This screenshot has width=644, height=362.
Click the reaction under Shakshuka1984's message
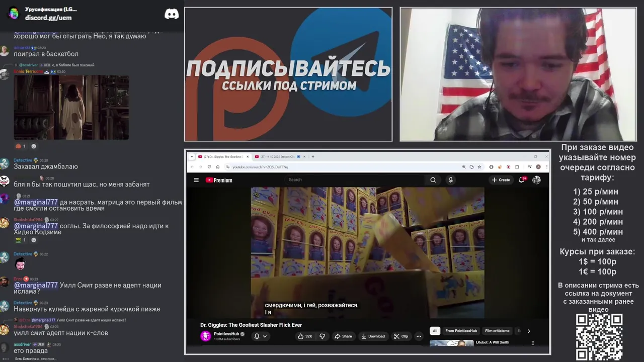[x=20, y=240]
